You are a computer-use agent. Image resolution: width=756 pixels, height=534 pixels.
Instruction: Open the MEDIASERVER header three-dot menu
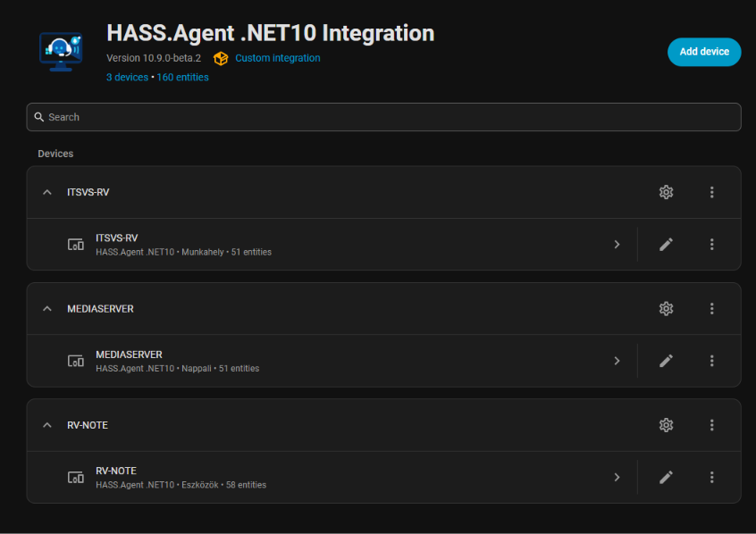coord(711,308)
